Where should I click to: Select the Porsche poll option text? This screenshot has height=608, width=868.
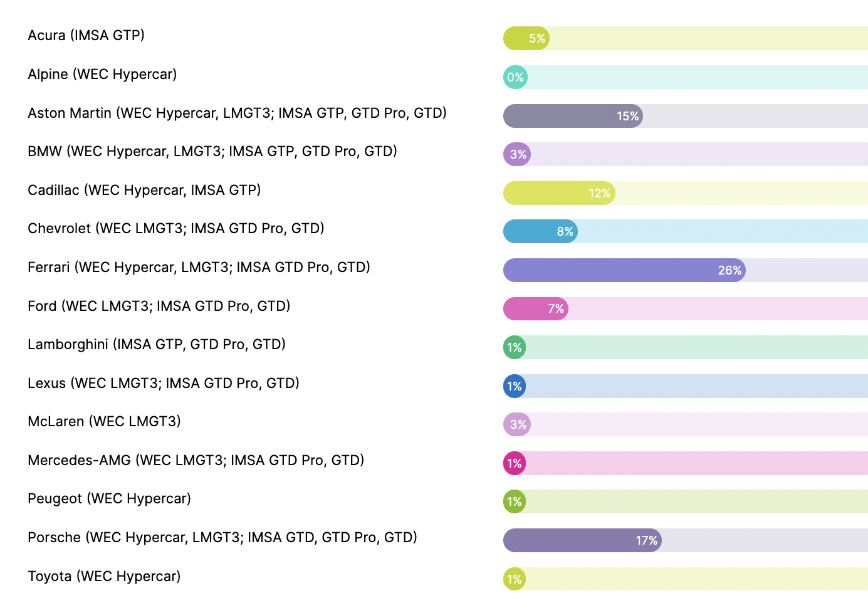click(x=222, y=538)
